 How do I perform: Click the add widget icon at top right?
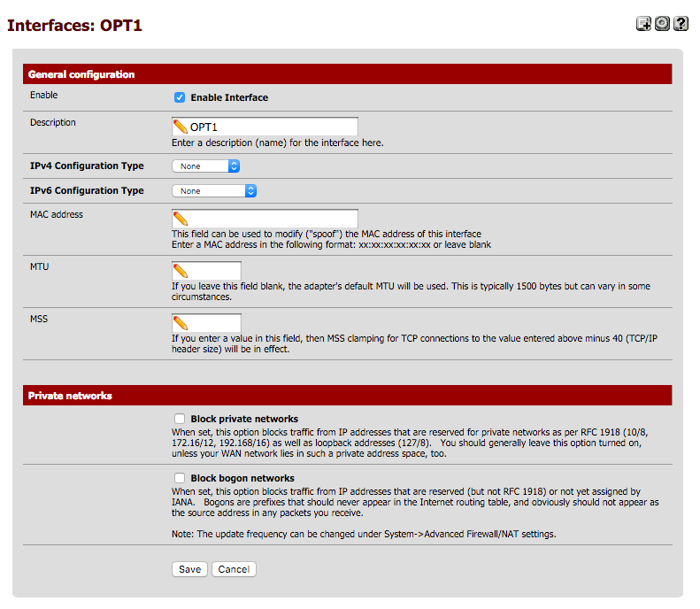(643, 24)
